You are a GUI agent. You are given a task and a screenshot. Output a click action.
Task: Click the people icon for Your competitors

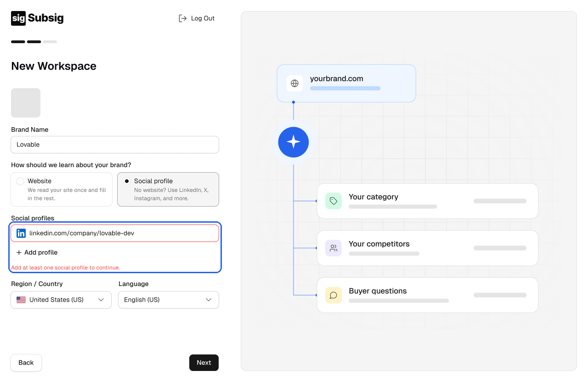click(x=334, y=248)
